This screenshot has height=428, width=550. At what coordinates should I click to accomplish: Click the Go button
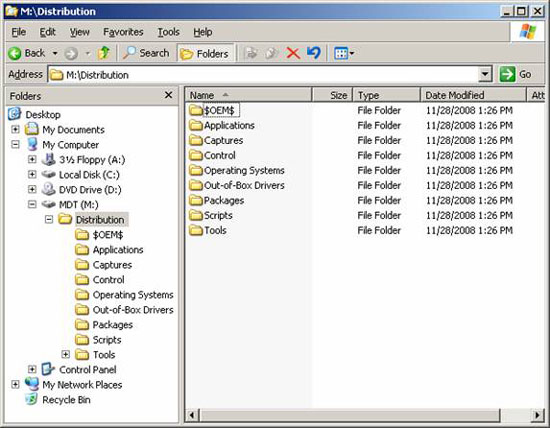point(516,74)
